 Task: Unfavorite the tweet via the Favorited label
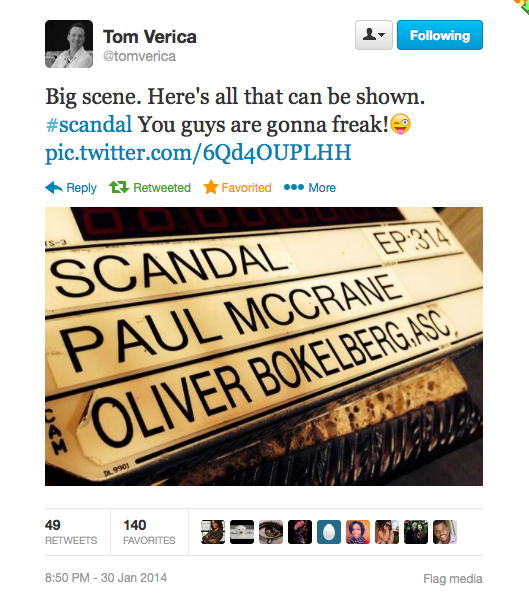(x=246, y=188)
